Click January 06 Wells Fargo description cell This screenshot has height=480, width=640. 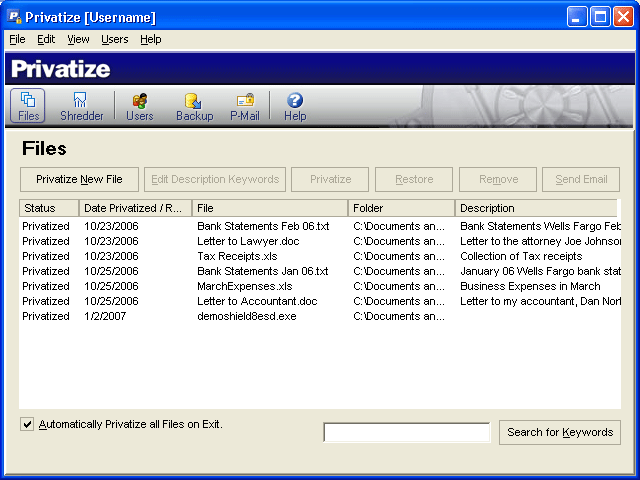pyautogui.click(x=540, y=271)
